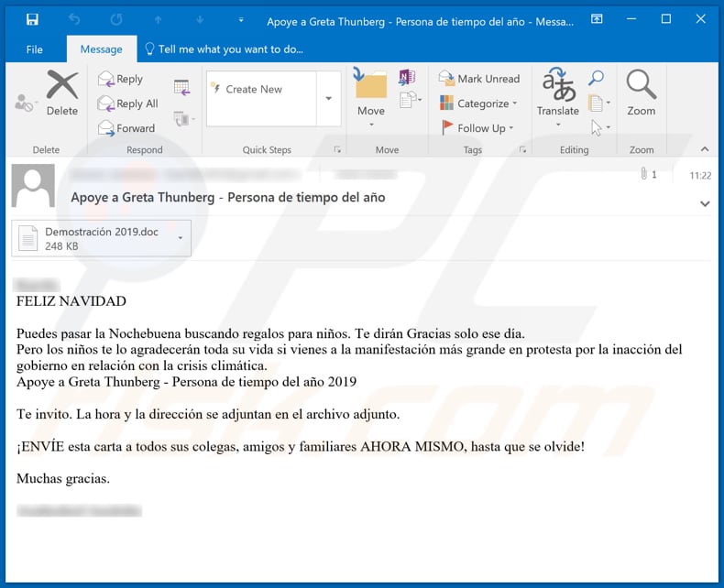The height and width of the screenshot is (588, 724).
Task: Open the attachment dropdown arrow
Action: 181,238
